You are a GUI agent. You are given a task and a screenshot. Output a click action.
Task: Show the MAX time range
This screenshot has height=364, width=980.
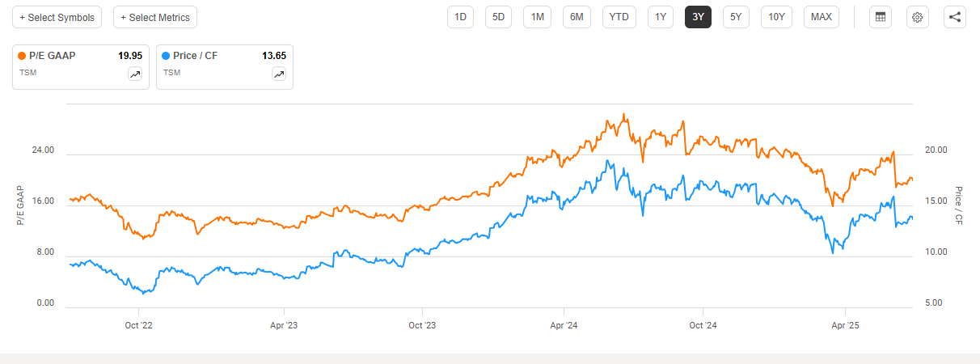click(x=821, y=17)
